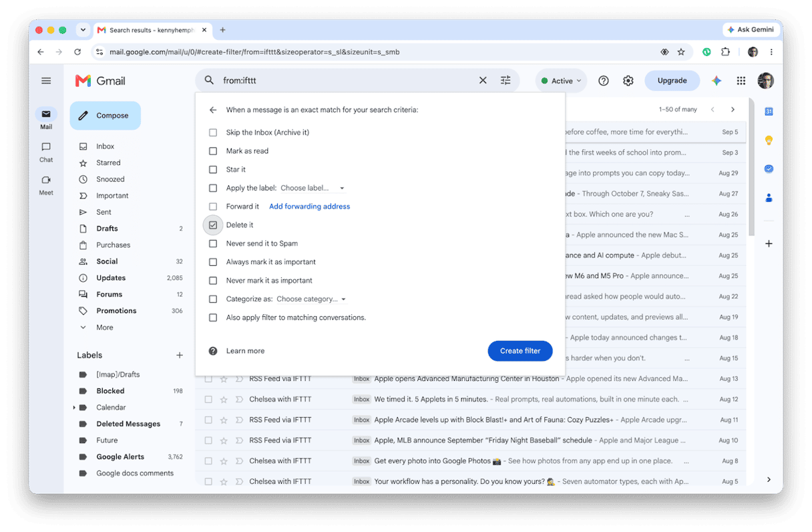
Task: Go to the Promotions category
Action: (x=116, y=311)
